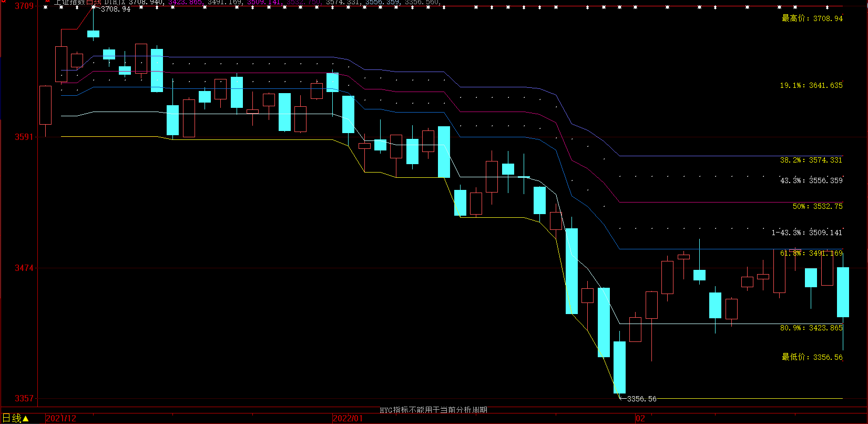This screenshot has width=868, height=424.
Task: Click the 3356.56 low annotation near the candle
Action: click(x=642, y=399)
